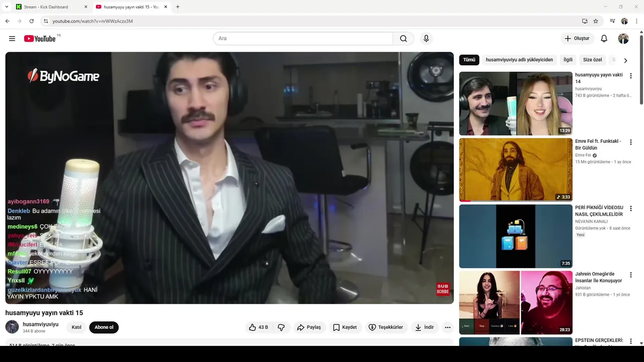Download video with İndir button
This screenshot has width=644, height=362.
424,327
